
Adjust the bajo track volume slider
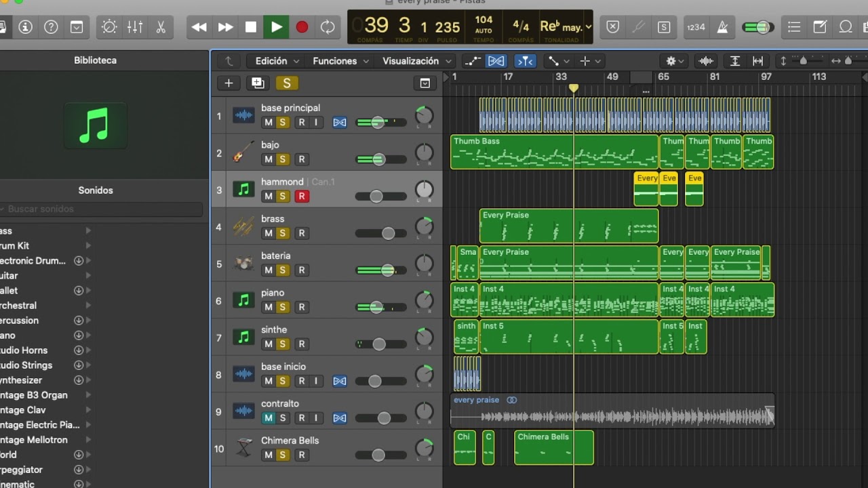[x=380, y=159]
